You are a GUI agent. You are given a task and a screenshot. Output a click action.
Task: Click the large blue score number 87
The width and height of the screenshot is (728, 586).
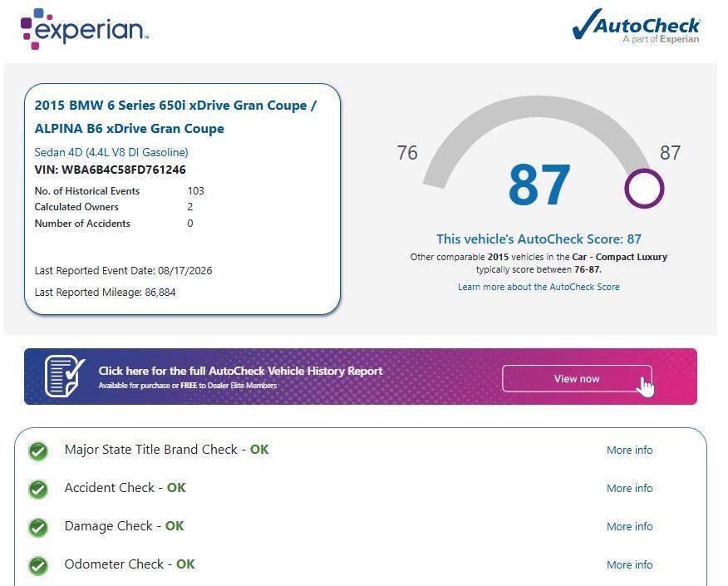(x=539, y=185)
